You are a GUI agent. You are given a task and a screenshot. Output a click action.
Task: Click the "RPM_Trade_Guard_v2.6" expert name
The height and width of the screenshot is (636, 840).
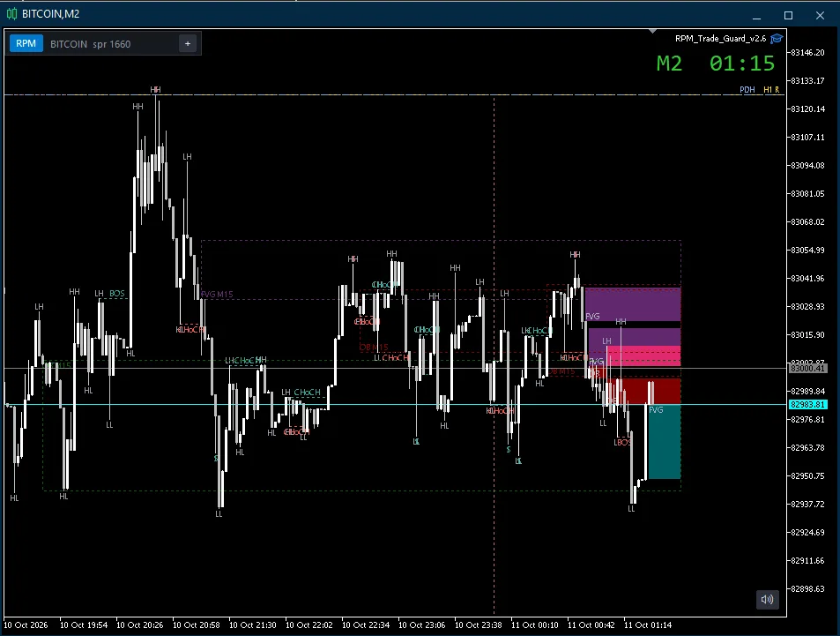(x=720, y=39)
